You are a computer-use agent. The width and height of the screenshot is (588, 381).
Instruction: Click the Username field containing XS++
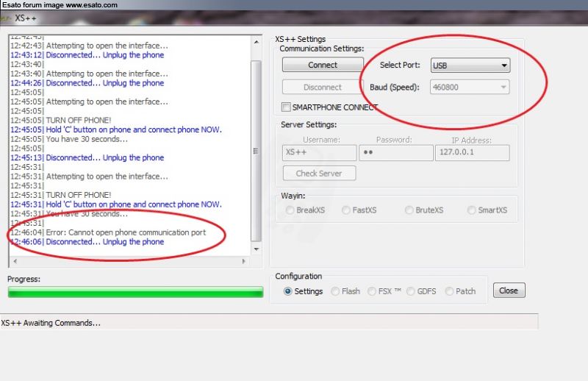point(319,153)
